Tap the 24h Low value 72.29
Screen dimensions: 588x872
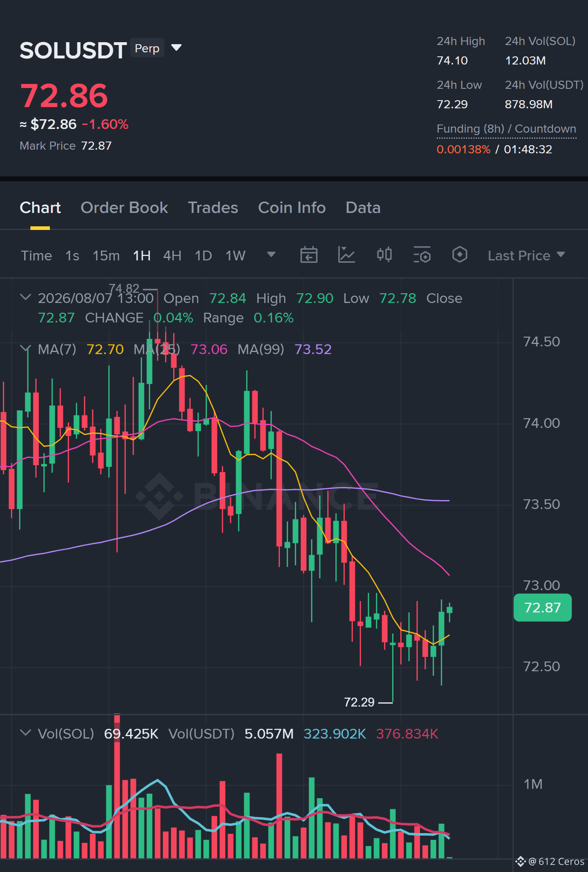click(x=452, y=104)
